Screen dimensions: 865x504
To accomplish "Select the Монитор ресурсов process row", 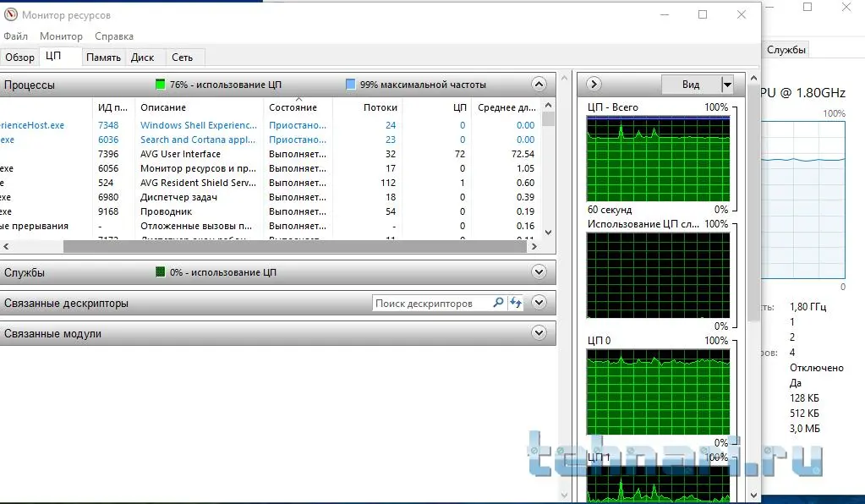I will pyautogui.click(x=271, y=168).
